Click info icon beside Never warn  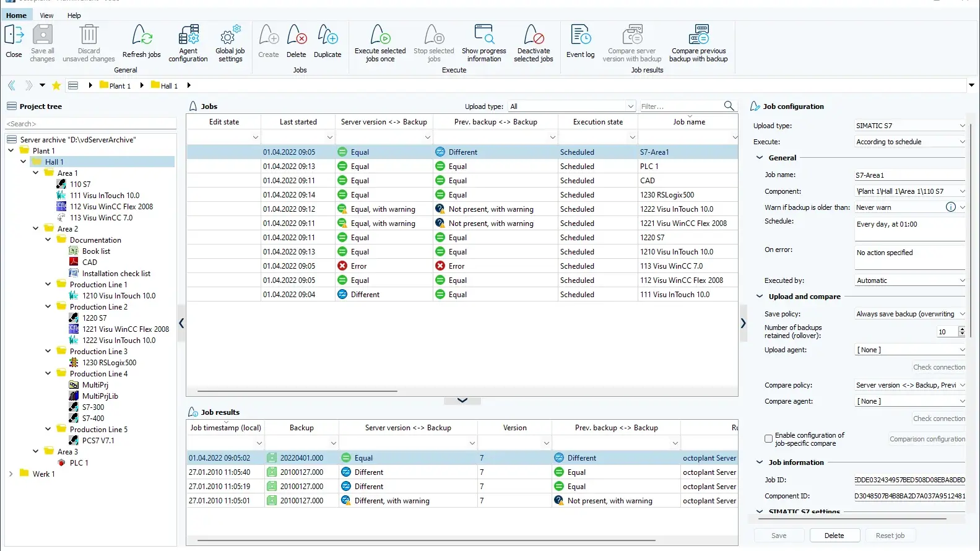point(951,207)
